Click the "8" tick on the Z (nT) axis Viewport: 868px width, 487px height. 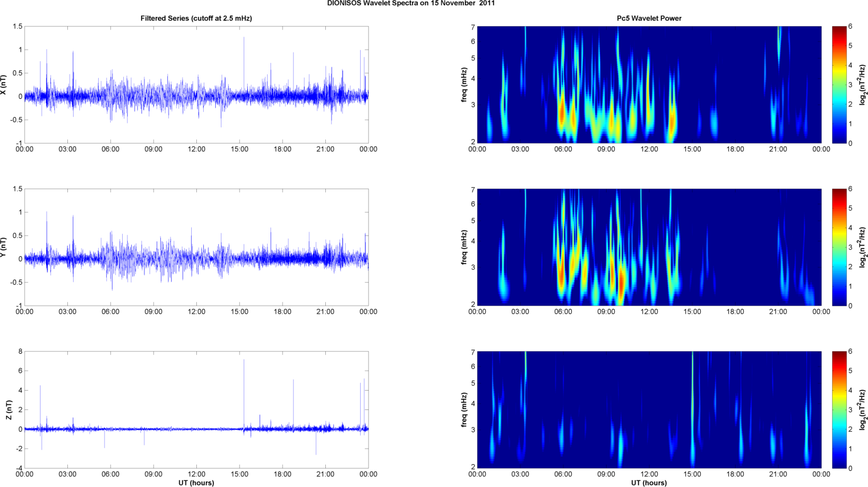click(20, 352)
